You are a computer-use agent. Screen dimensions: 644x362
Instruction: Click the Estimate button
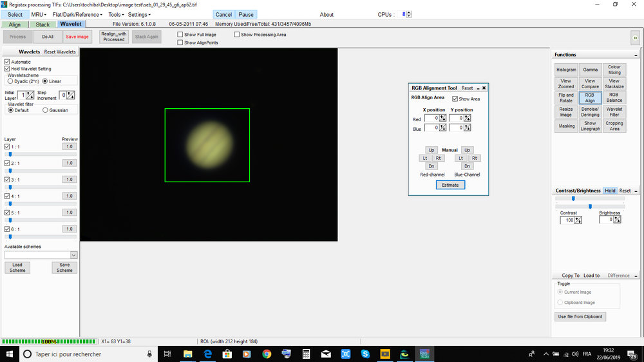(x=450, y=185)
